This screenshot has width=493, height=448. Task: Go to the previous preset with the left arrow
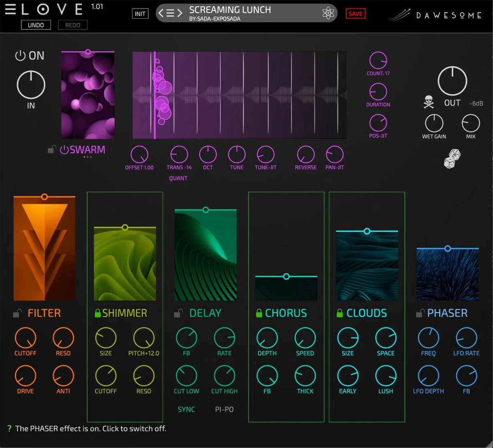[161, 13]
